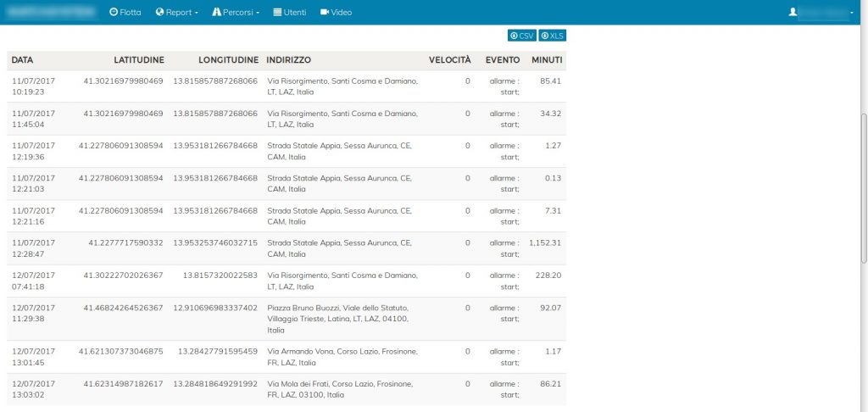Expand the Report dropdown caret
868x412 pixels.
(x=197, y=14)
